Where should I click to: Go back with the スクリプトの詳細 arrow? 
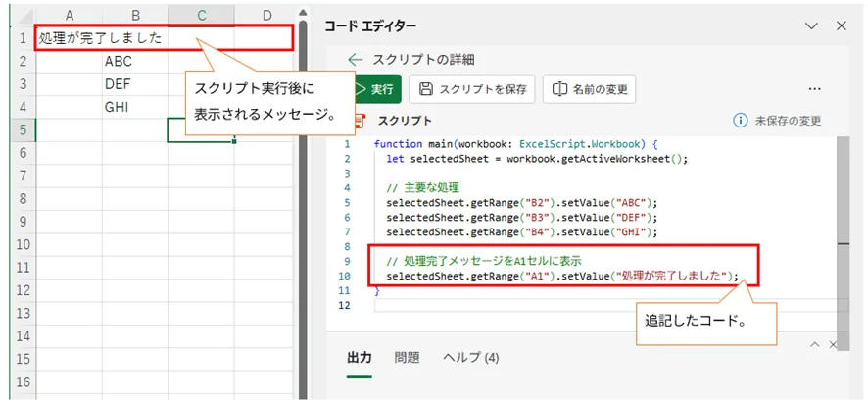(x=355, y=59)
